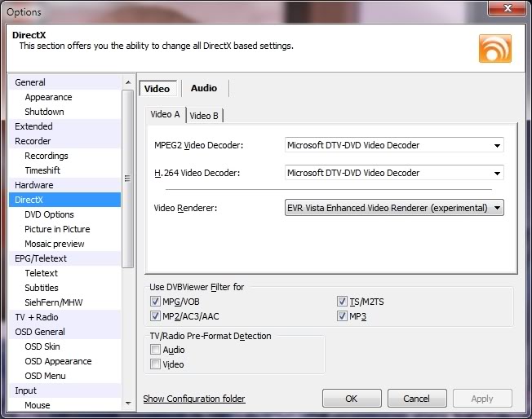Click the orange DVBViewer logo icon
532x419 pixels.
495,48
